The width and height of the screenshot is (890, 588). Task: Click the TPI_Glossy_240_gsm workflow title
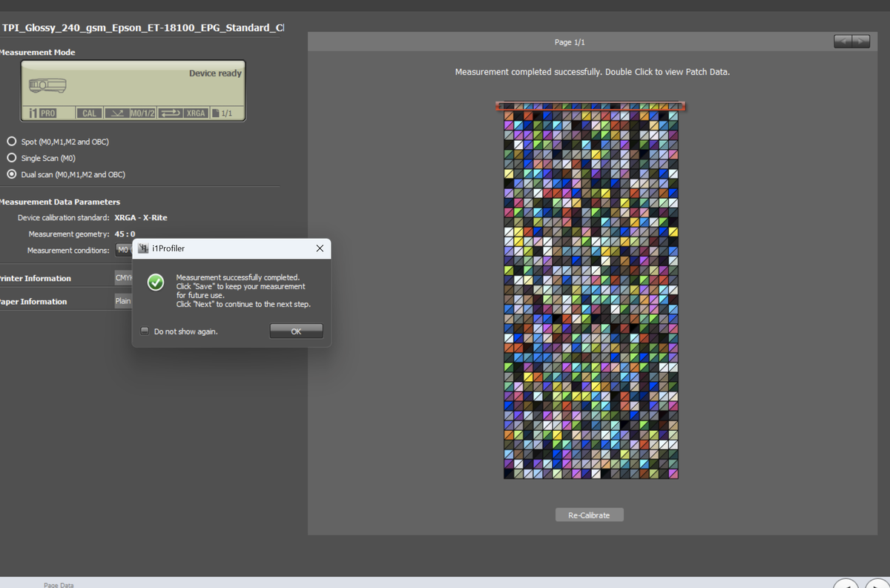click(142, 27)
